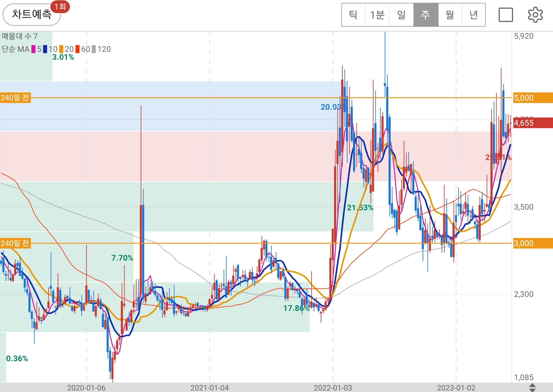
Task: Click the blue MA 10 color swatch
Action: tap(45, 49)
